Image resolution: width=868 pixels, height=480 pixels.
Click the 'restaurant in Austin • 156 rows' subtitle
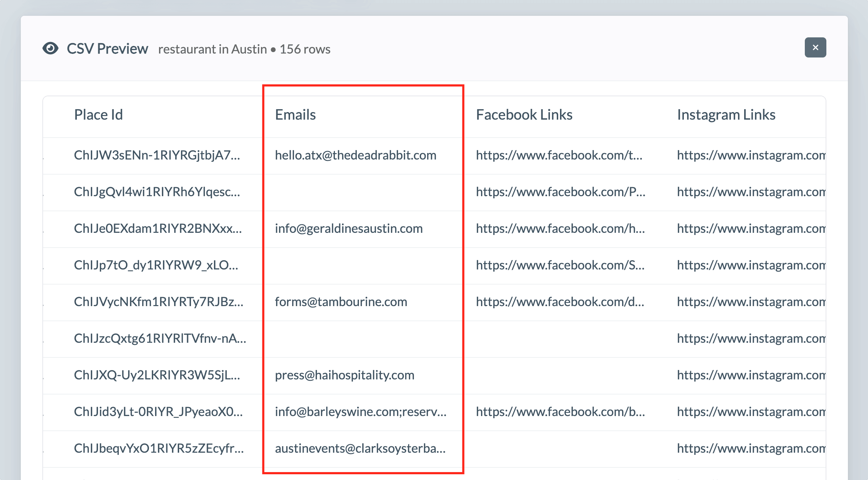tap(244, 49)
